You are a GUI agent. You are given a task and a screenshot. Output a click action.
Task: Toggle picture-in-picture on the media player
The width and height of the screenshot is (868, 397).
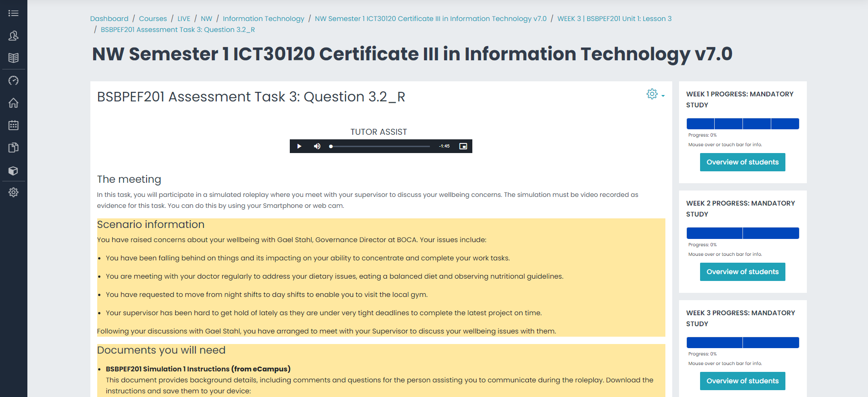(x=463, y=146)
